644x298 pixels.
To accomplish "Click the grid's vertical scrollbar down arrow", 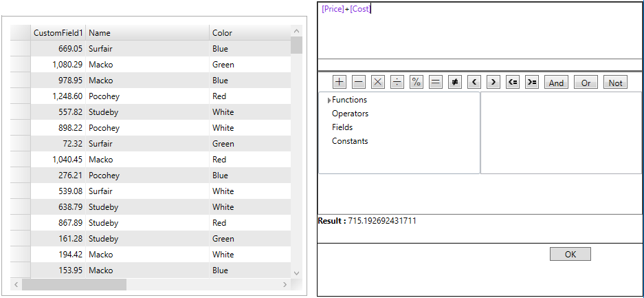I will tap(297, 273).
